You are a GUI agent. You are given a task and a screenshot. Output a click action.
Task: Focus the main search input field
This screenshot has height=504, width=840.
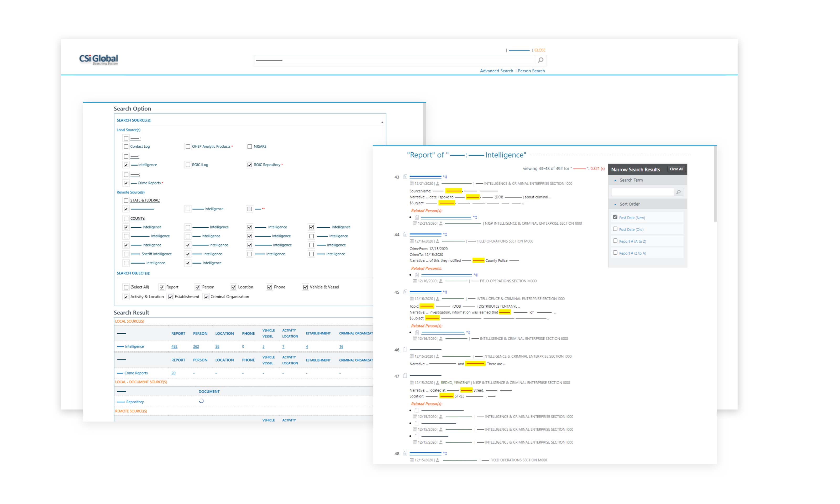point(394,60)
